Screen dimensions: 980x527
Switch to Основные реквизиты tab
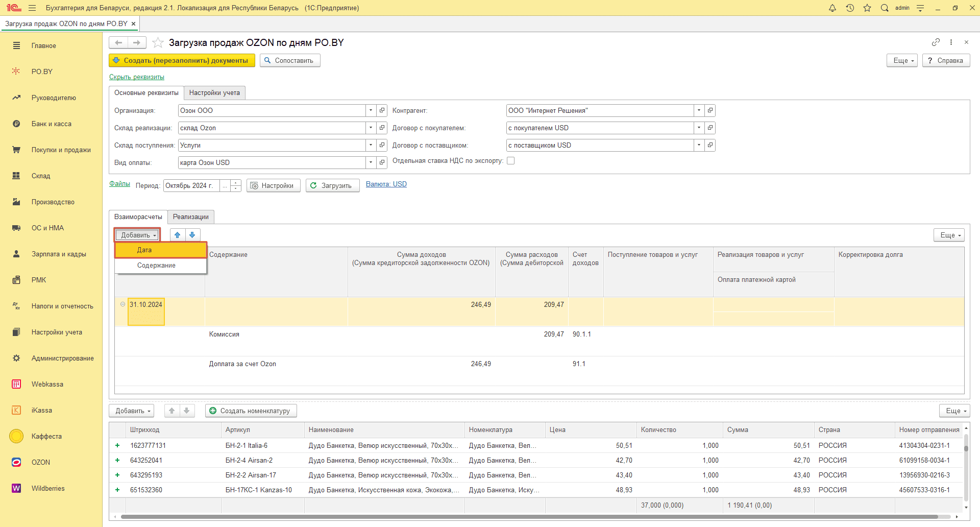pos(146,92)
